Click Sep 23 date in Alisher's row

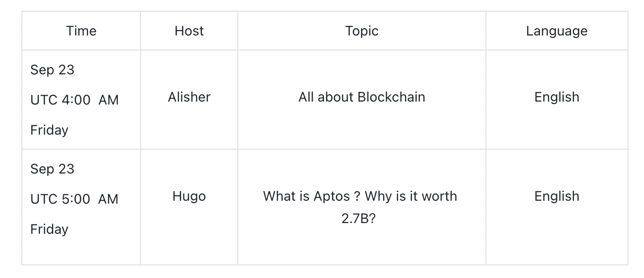[52, 70]
